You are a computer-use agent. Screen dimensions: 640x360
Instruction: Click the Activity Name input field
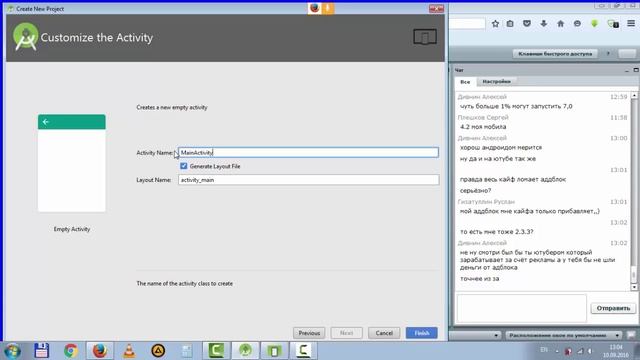point(308,153)
